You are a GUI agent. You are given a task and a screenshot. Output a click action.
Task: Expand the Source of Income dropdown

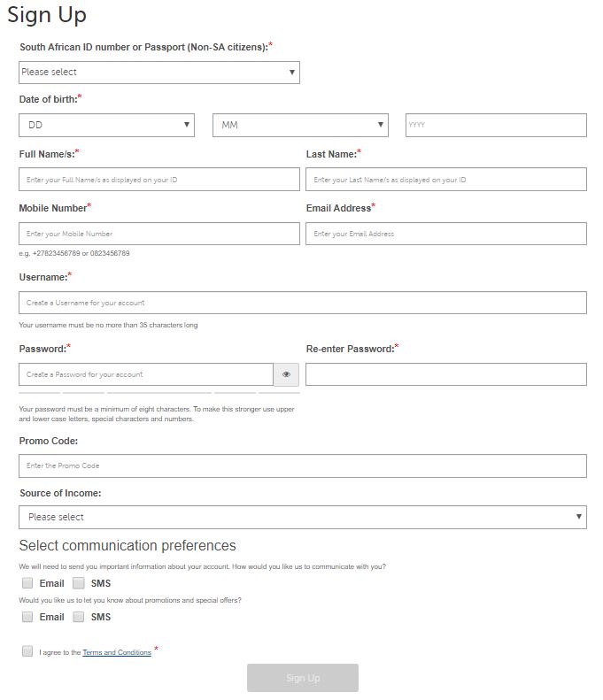pos(302,517)
